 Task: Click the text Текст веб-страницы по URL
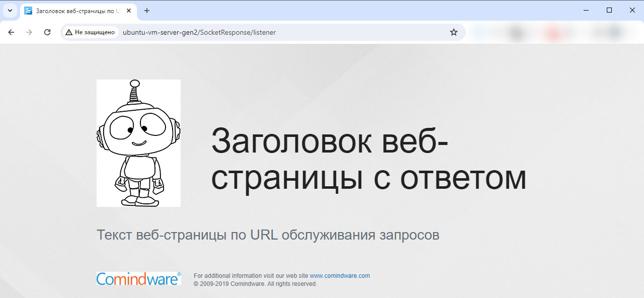(187, 235)
